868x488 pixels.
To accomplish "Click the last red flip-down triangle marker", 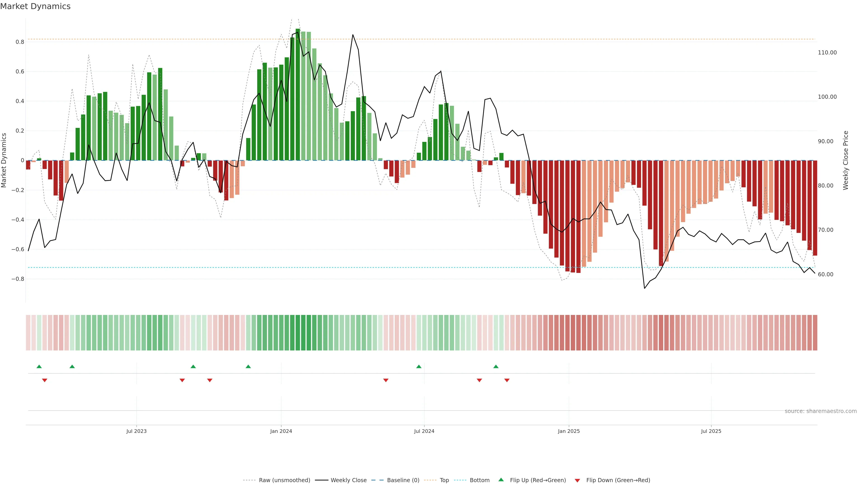I will (x=507, y=380).
